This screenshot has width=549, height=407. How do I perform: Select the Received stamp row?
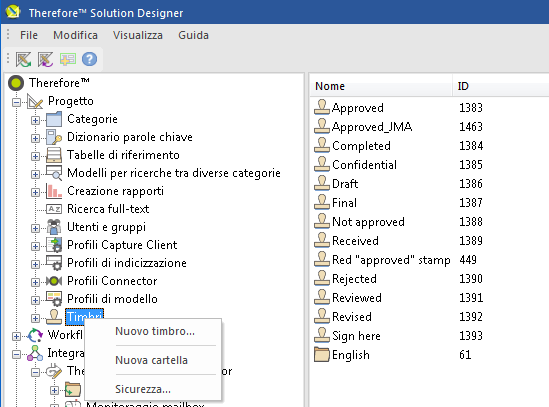[x=355, y=241]
